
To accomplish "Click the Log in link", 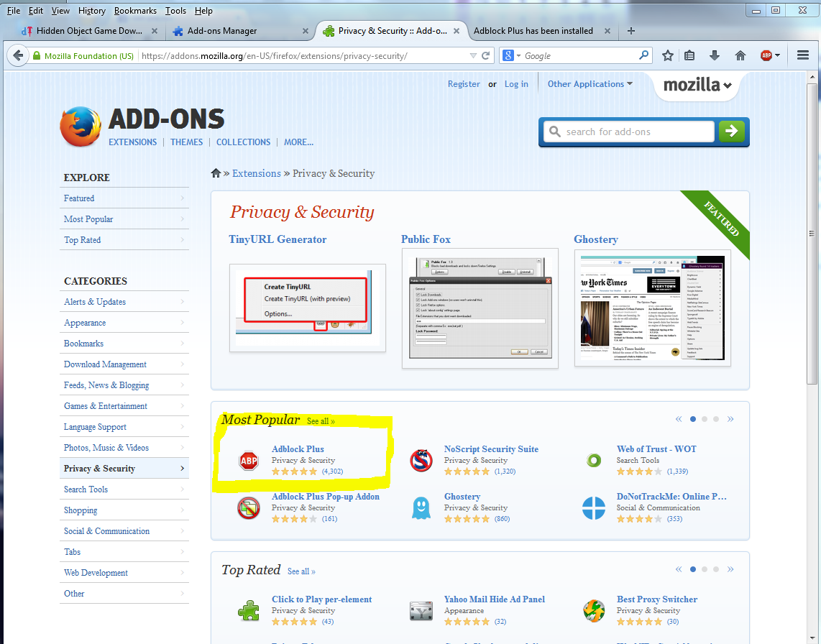I will [516, 84].
